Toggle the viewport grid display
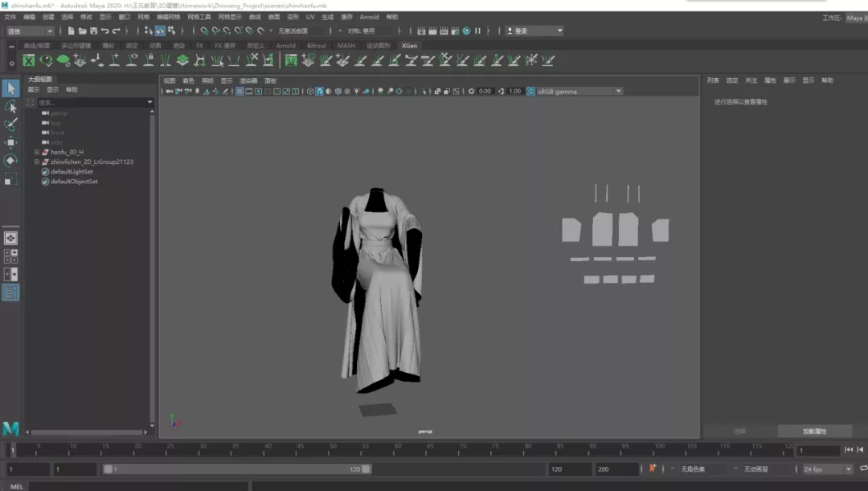This screenshot has height=491, width=868. click(240, 92)
